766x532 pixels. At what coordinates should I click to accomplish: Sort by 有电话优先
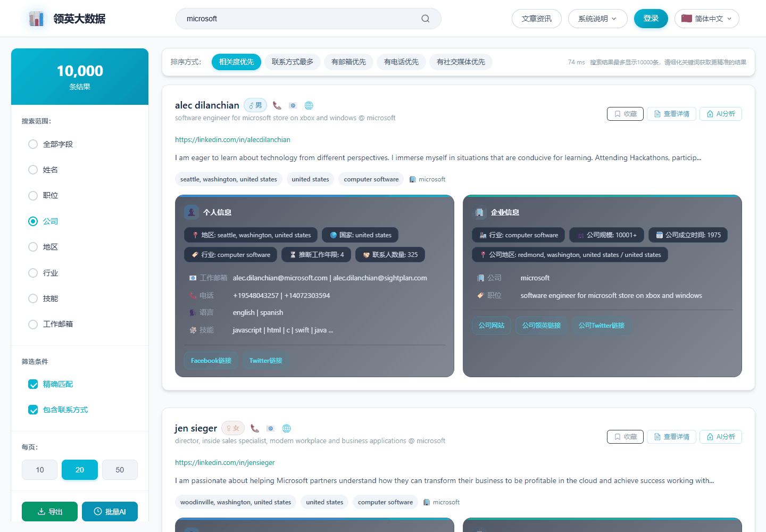(401, 62)
